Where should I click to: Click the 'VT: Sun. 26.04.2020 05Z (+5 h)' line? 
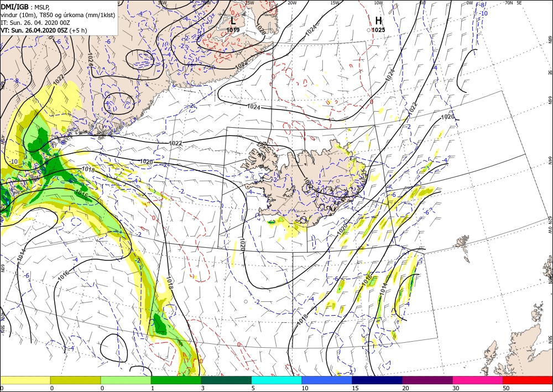tap(43, 30)
